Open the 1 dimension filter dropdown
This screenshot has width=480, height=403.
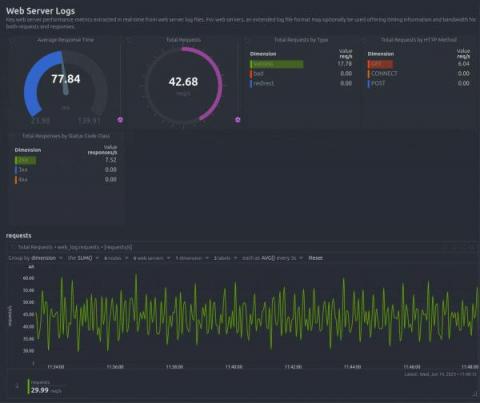(x=192, y=258)
